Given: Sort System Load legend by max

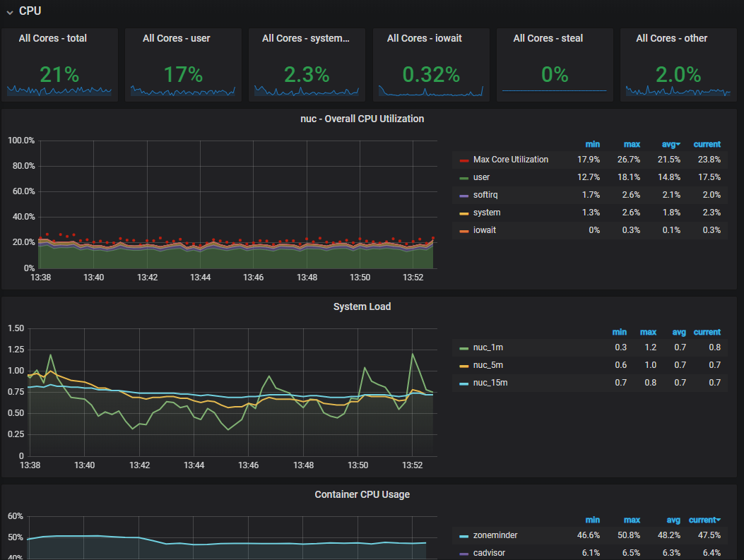Looking at the screenshot, I should [x=648, y=332].
